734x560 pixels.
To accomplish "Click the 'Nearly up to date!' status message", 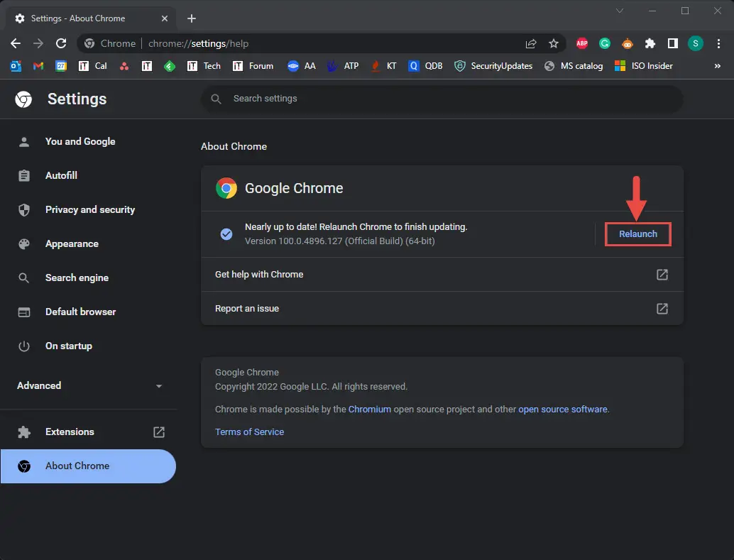I will click(x=356, y=226).
